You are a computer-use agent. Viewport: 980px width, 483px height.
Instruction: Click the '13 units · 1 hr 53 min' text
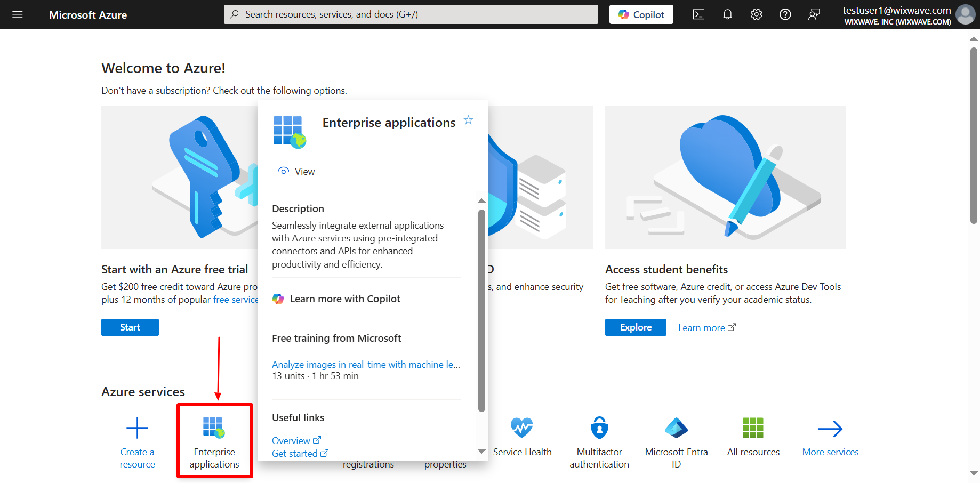pyautogui.click(x=315, y=376)
